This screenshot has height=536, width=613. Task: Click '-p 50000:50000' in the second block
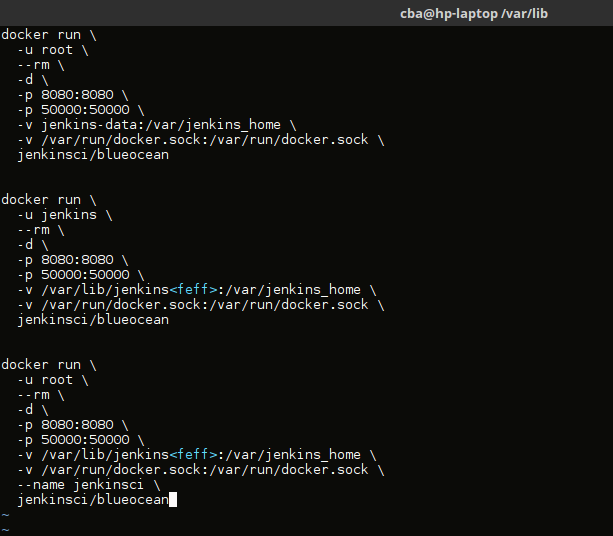[x=80, y=275]
